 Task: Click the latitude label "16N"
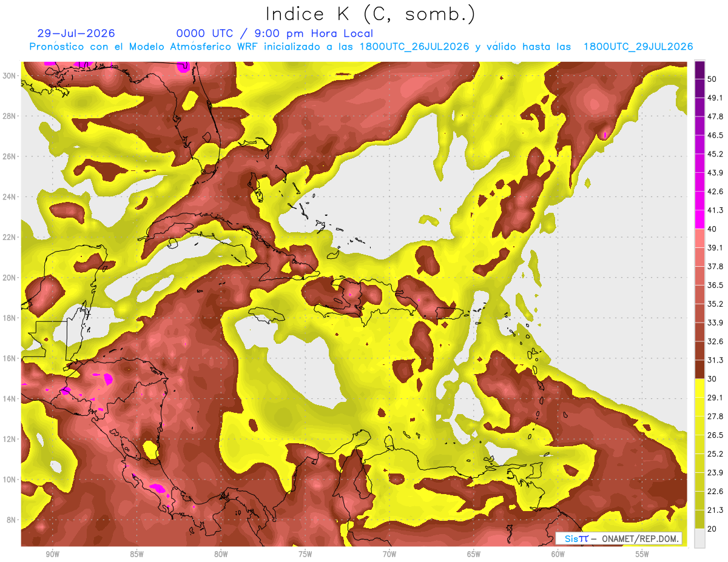click(x=10, y=358)
